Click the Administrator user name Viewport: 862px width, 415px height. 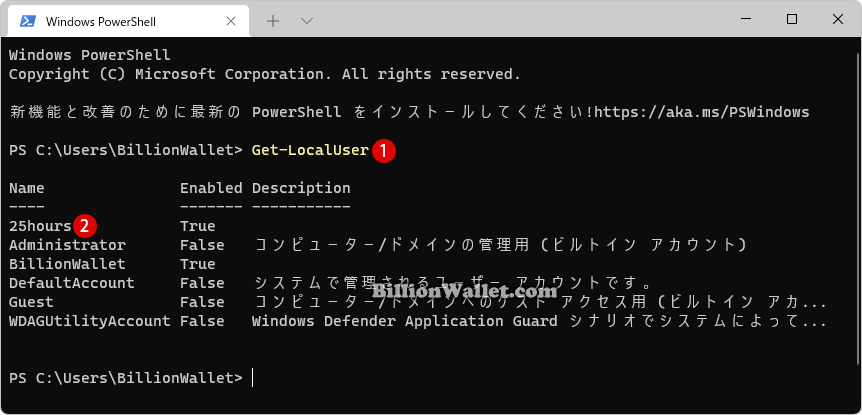click(x=67, y=245)
